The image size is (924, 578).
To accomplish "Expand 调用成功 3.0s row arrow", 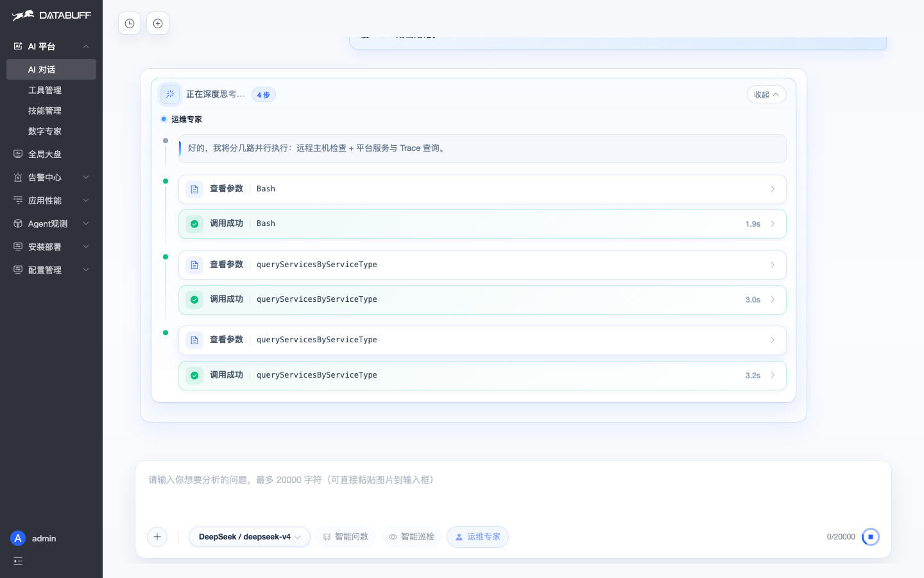I will pyautogui.click(x=773, y=300).
